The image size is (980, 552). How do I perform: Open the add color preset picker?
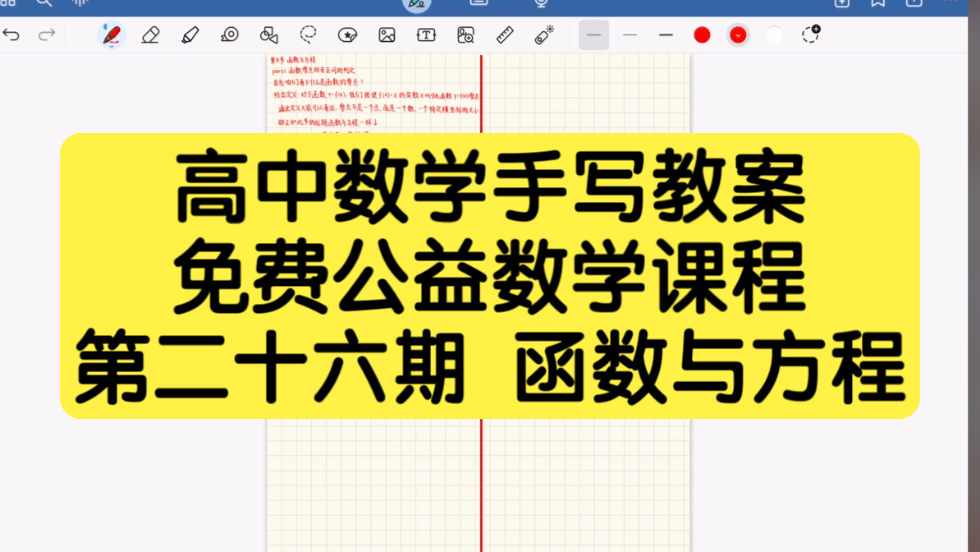[x=811, y=34]
